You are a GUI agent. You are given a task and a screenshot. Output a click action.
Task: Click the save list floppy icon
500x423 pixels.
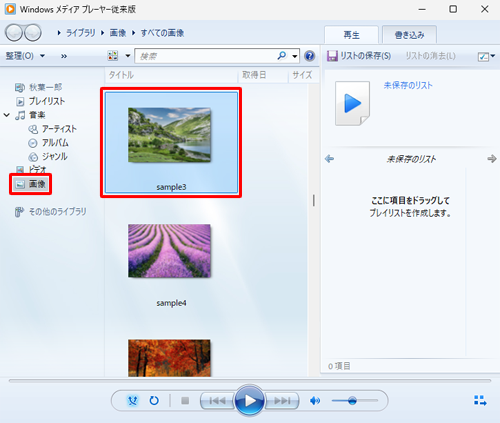[x=332, y=56]
